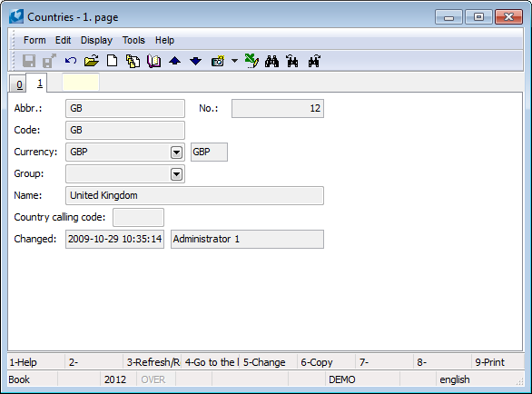The image size is (532, 394).
Task: Go to previous record with up arrow
Action: (174, 61)
